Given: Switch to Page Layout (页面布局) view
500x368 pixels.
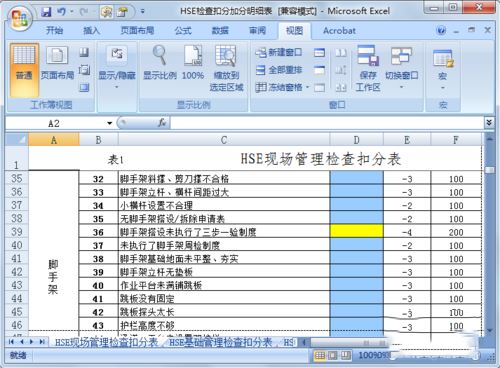Looking at the screenshot, I should coord(57,63).
